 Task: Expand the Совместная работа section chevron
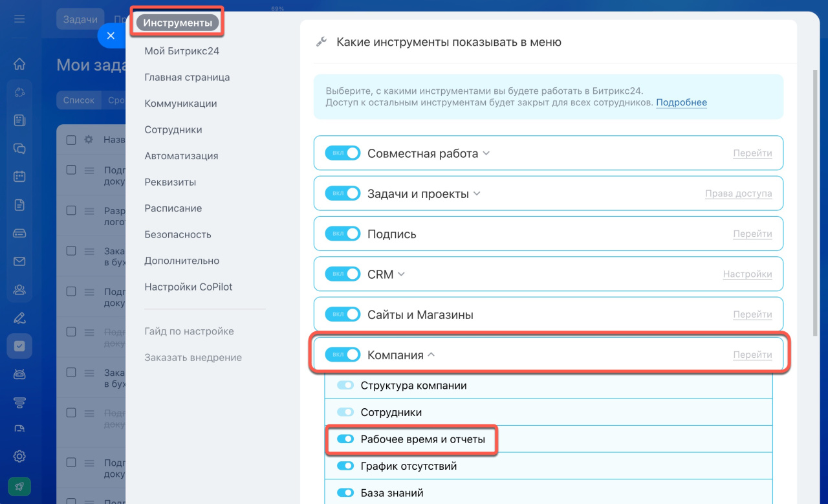pos(486,154)
